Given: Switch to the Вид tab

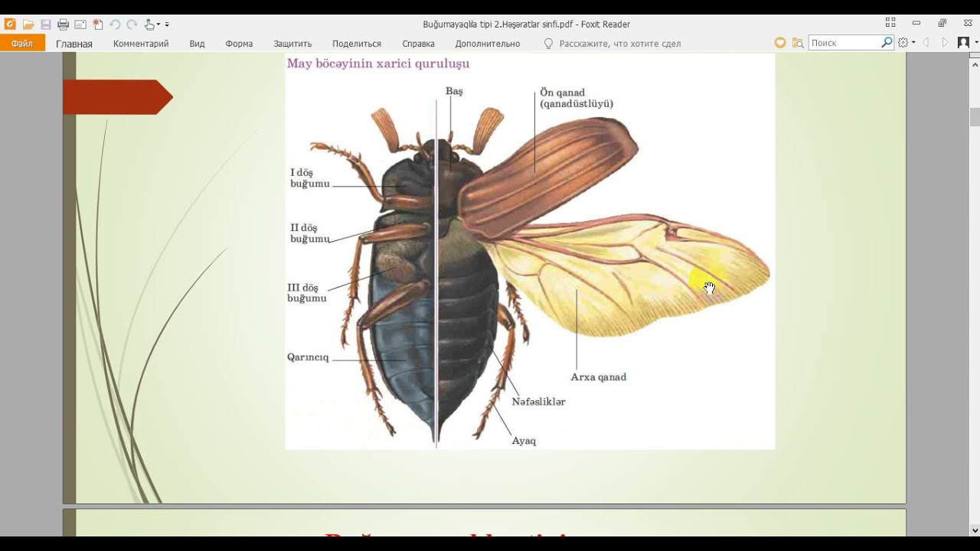Looking at the screenshot, I should tap(197, 44).
